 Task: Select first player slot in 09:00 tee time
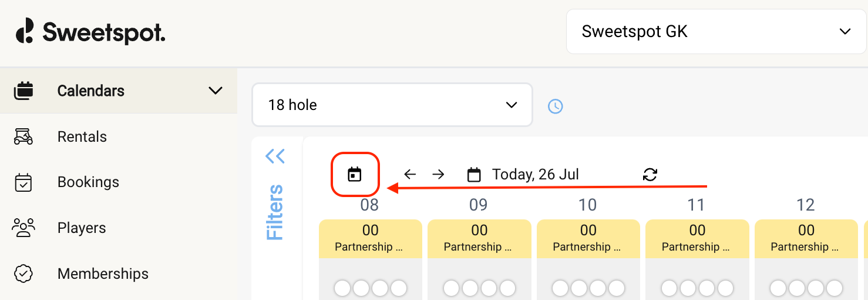point(452,288)
